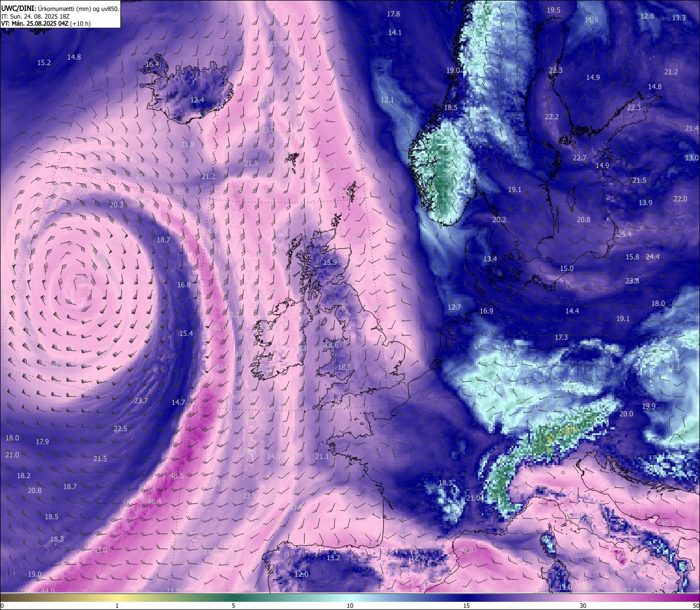The image size is (700, 610).
Task: Click the map value 16.8
Action: (184, 285)
